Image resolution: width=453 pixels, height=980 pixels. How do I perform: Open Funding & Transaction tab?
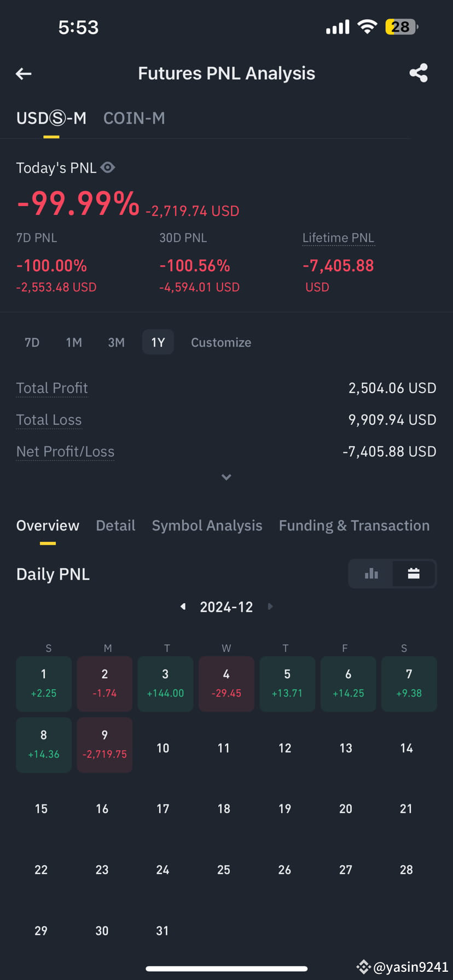click(x=354, y=526)
